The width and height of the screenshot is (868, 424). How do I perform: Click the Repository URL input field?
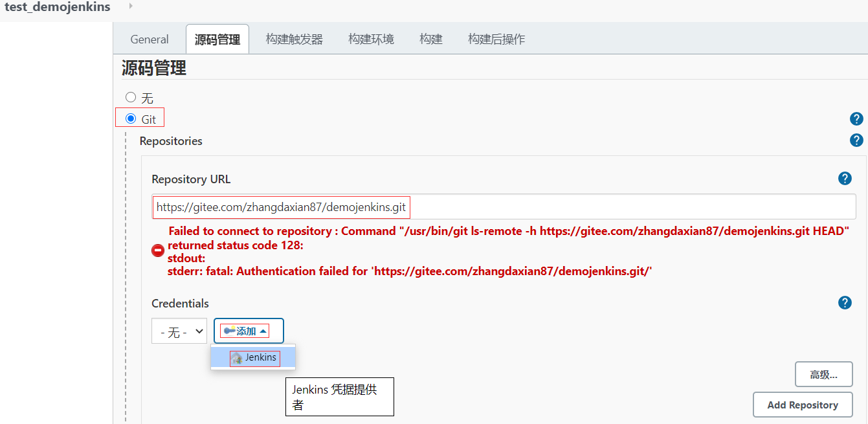click(504, 207)
